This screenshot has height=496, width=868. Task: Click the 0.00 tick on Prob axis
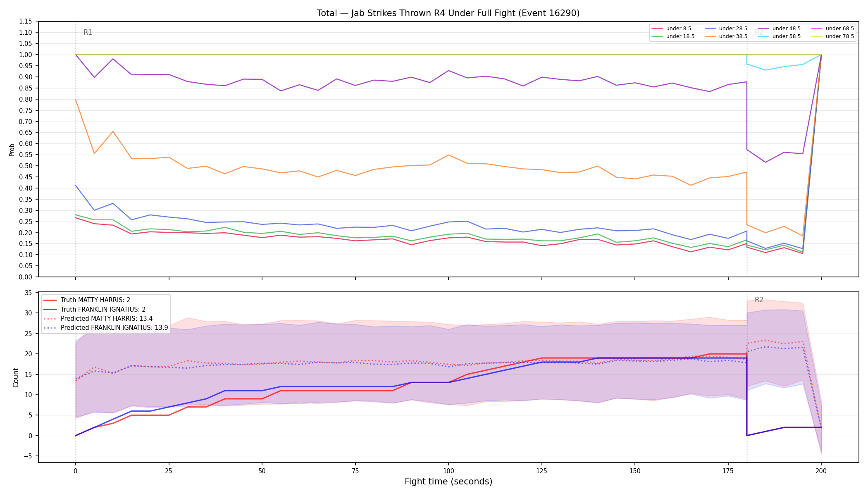[x=26, y=277]
